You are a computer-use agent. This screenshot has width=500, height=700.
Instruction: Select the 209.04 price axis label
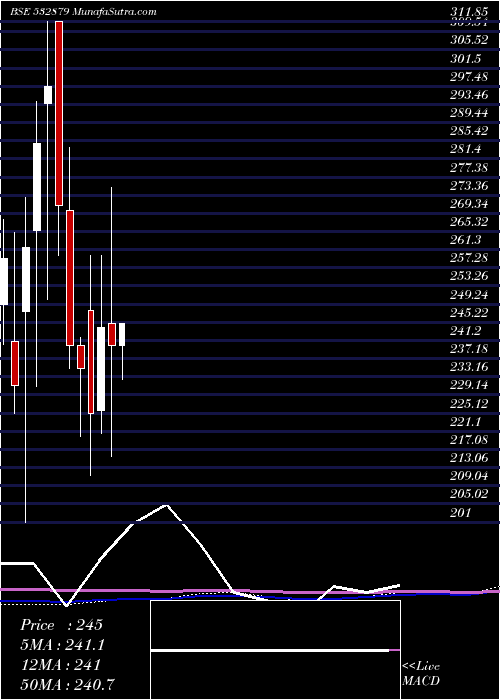pyautogui.click(x=468, y=477)
